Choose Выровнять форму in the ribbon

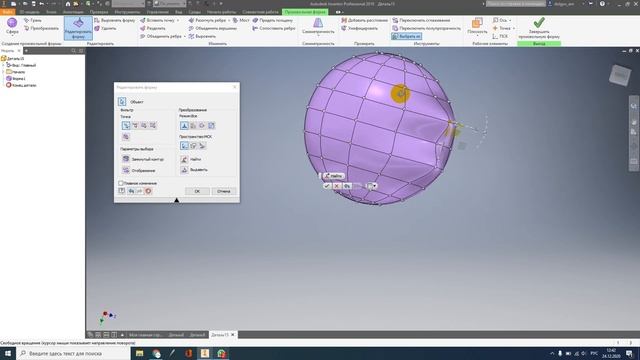[115, 20]
